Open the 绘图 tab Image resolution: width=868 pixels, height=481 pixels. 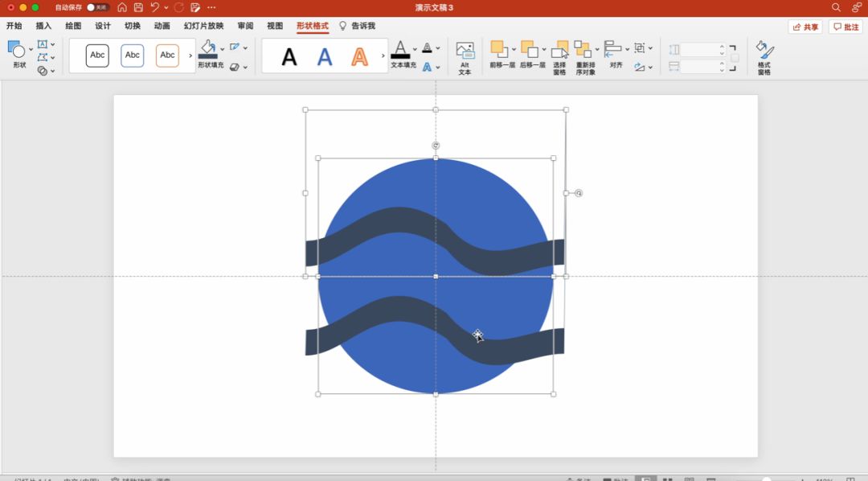73,26
